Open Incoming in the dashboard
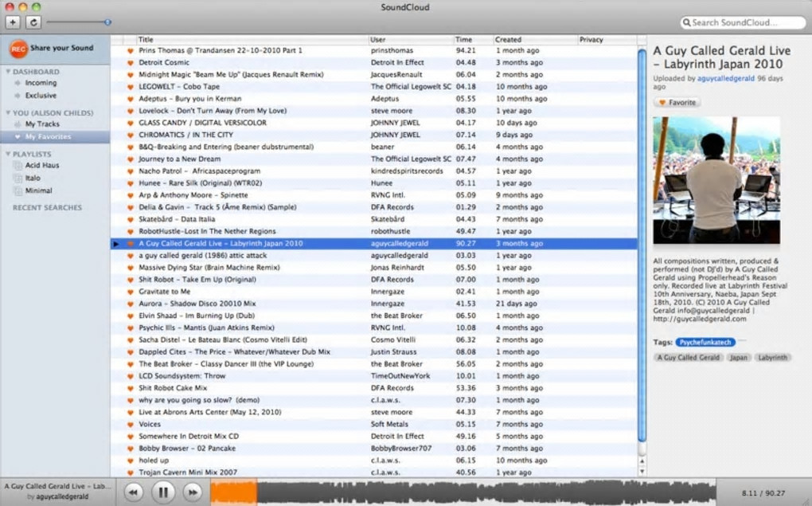The height and width of the screenshot is (506, 812). click(x=41, y=83)
